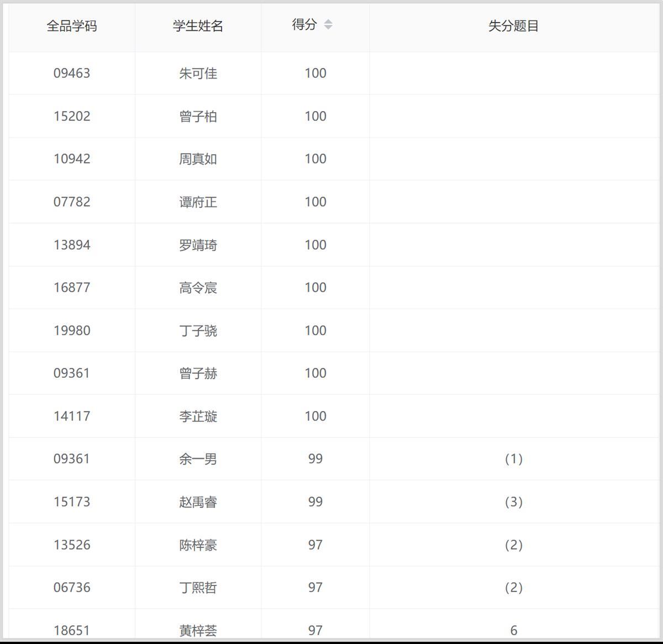Image resolution: width=663 pixels, height=644 pixels.
Task: Click the 全品学码 column header
Action: pos(72,26)
